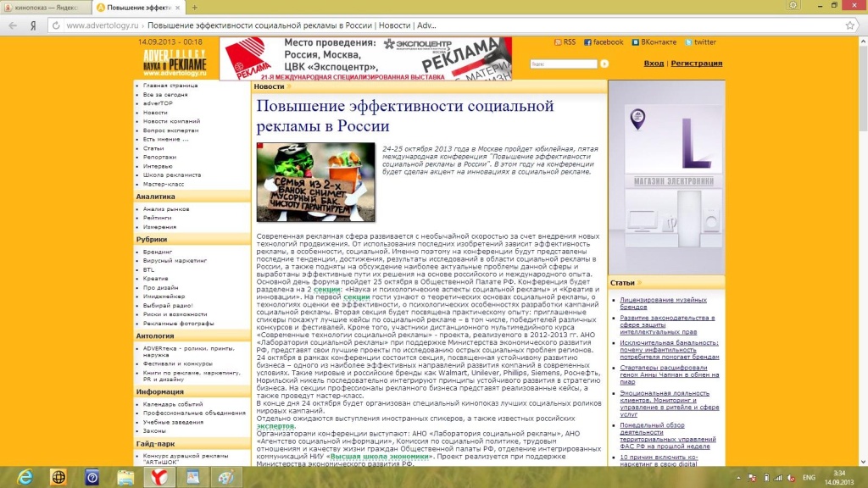Open 'Лицензирование музейных брендов' article
Screen dimensions: 868x488
(663, 303)
